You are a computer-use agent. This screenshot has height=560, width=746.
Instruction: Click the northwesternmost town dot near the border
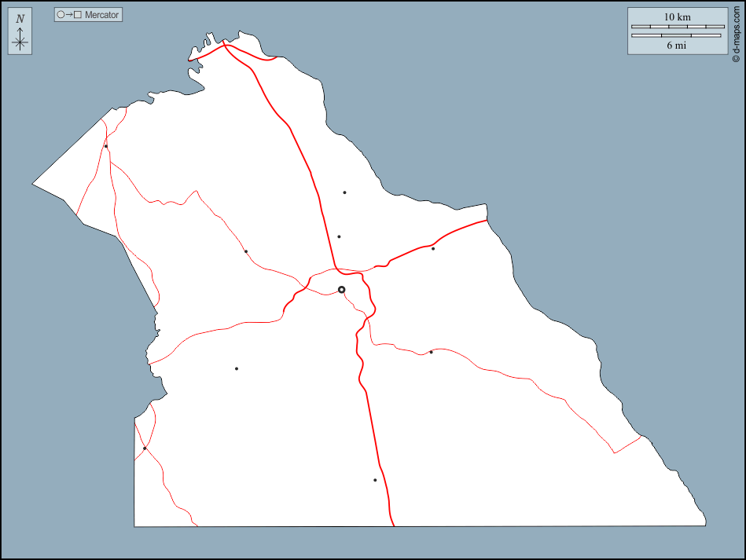point(106,146)
